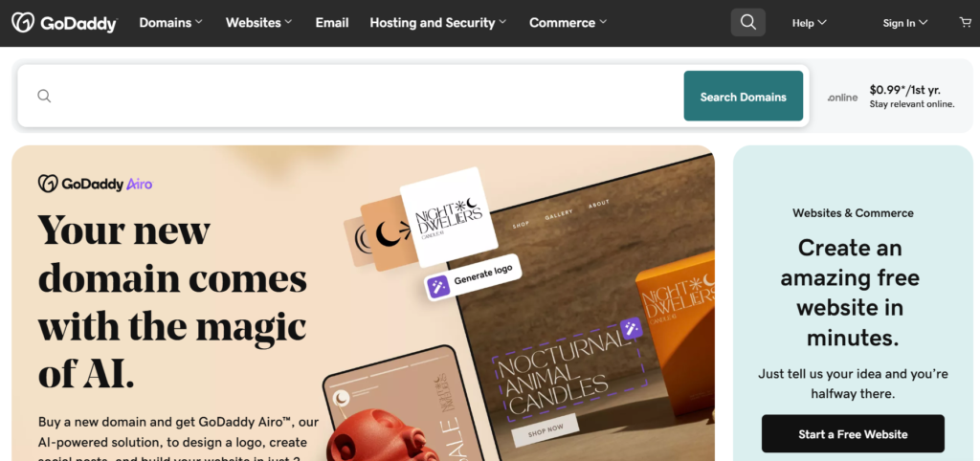Open the Help dropdown
The height and width of the screenshot is (461, 980).
coord(810,23)
